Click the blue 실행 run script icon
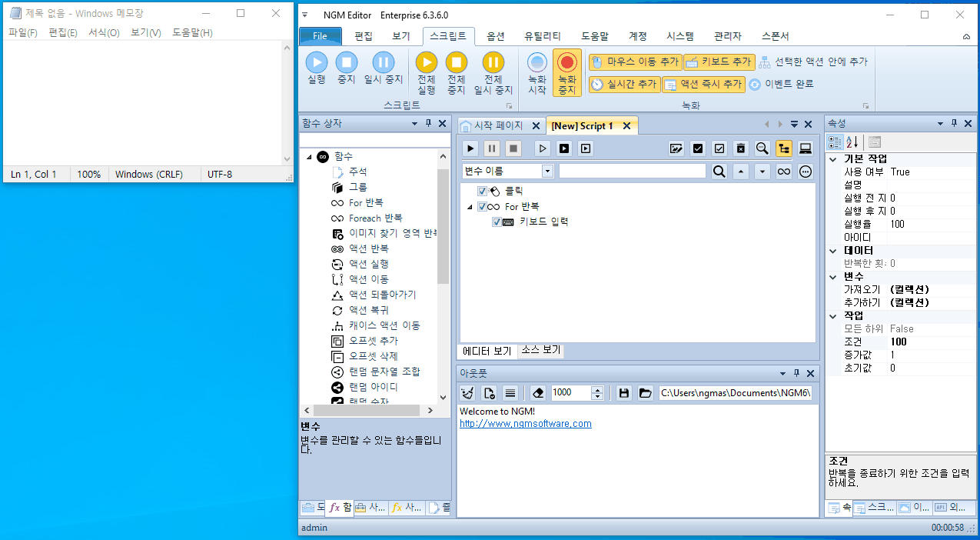This screenshot has width=980, height=540. [317, 62]
